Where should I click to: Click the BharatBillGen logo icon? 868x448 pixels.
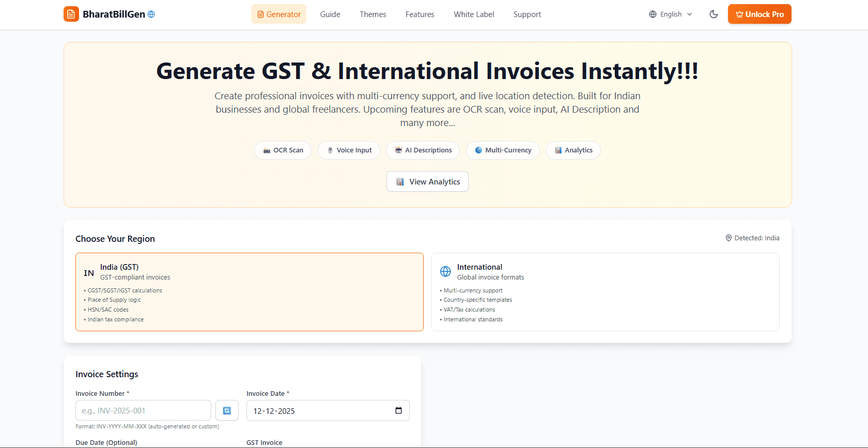71,14
